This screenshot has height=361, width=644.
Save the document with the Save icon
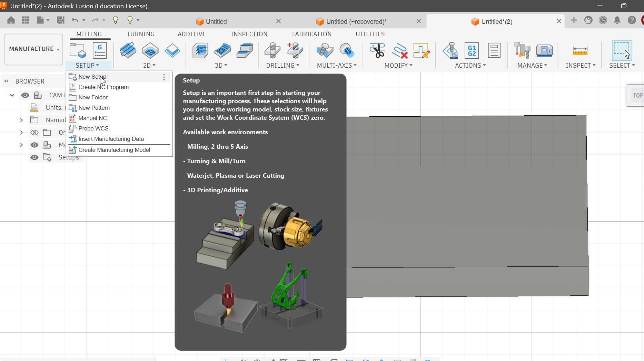(x=61, y=20)
